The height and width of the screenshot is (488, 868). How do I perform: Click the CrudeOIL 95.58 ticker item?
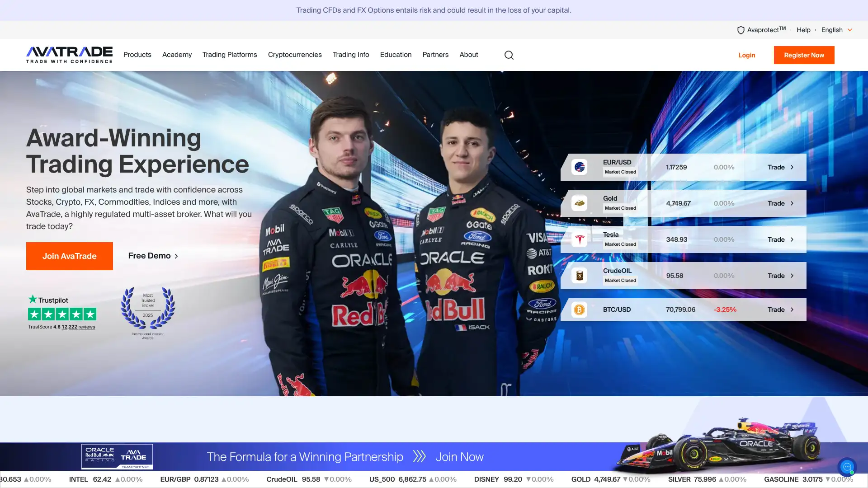(x=309, y=479)
